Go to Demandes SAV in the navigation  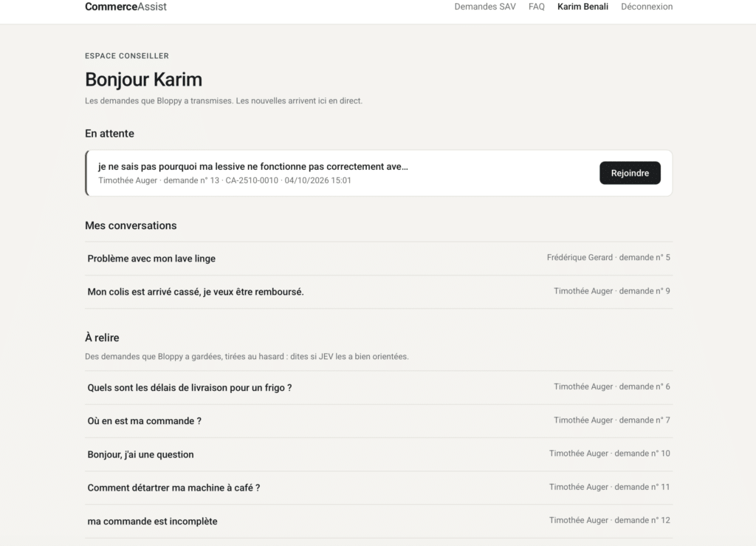[x=484, y=7]
